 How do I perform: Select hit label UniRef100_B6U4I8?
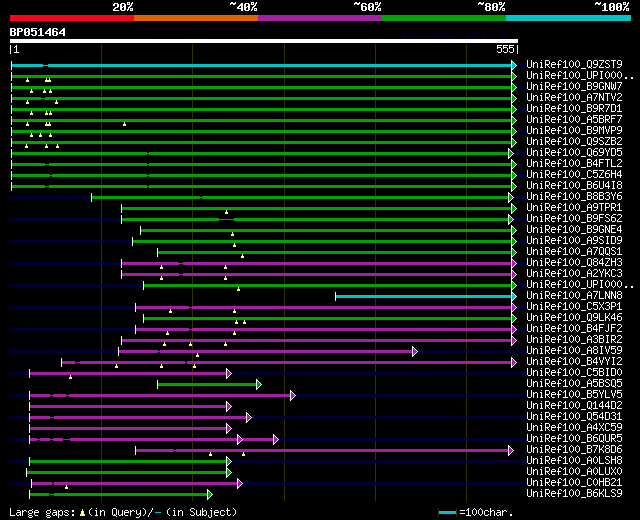574,185
